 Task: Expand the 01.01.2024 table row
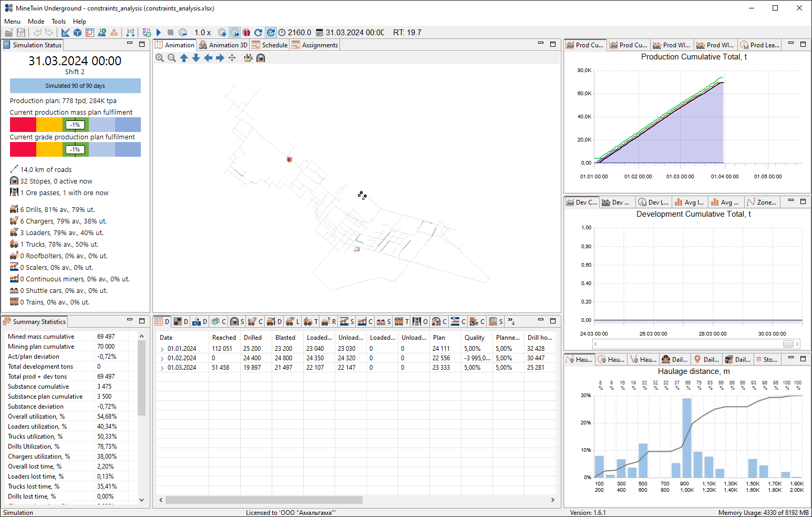(x=162, y=349)
